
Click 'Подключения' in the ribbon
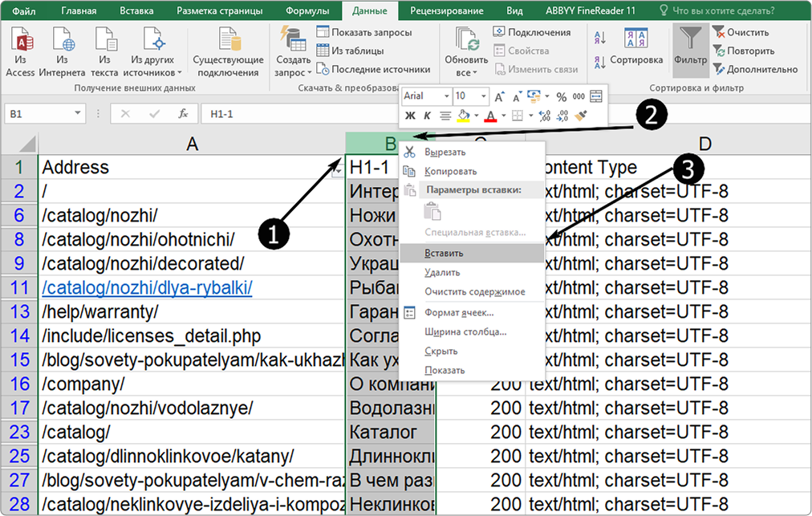[532, 32]
